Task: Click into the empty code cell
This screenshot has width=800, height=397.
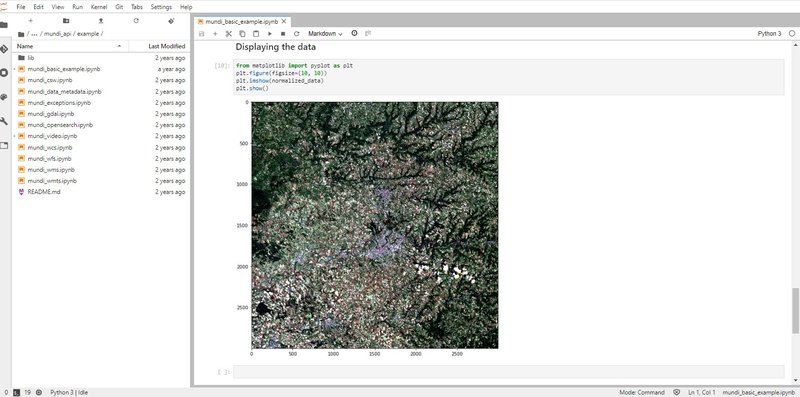Action: coord(508,371)
